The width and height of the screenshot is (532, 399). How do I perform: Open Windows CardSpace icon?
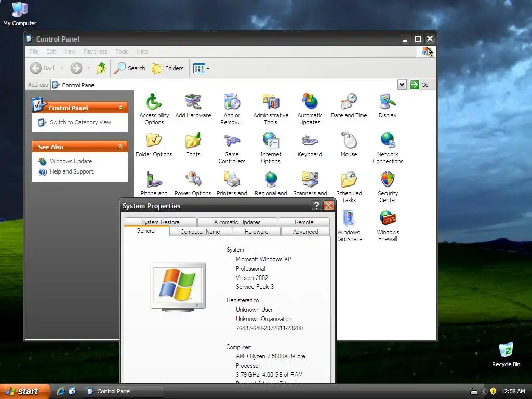[x=349, y=226]
